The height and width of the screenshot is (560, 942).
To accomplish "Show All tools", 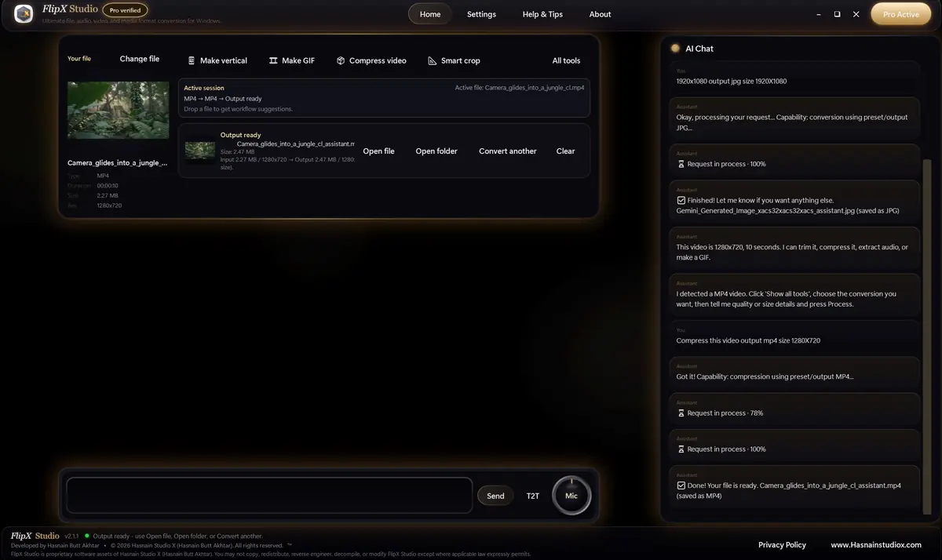I will [566, 60].
